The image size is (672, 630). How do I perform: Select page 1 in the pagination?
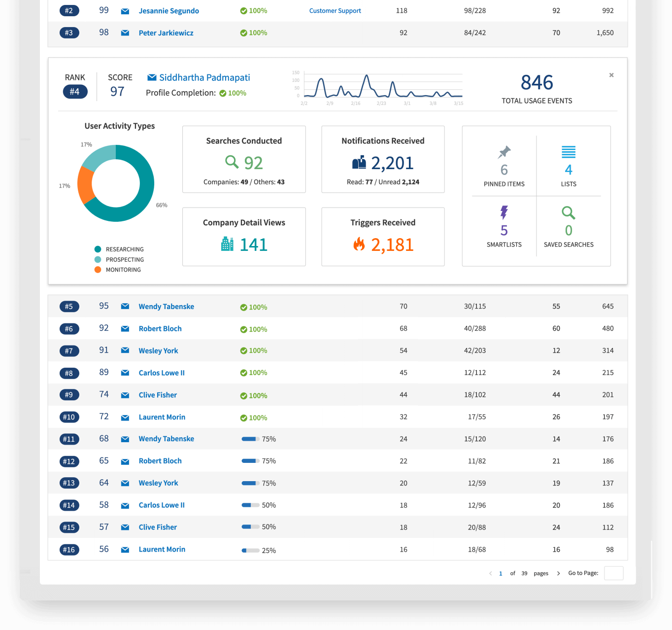point(501,573)
